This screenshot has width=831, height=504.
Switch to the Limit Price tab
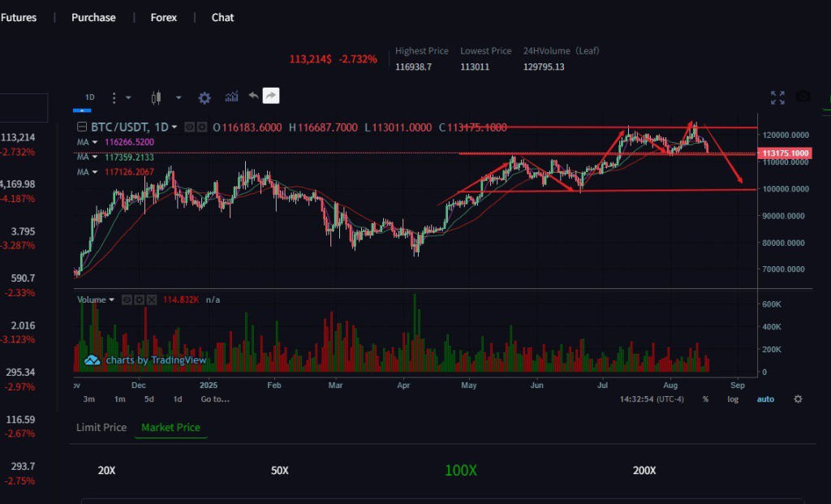click(x=101, y=427)
